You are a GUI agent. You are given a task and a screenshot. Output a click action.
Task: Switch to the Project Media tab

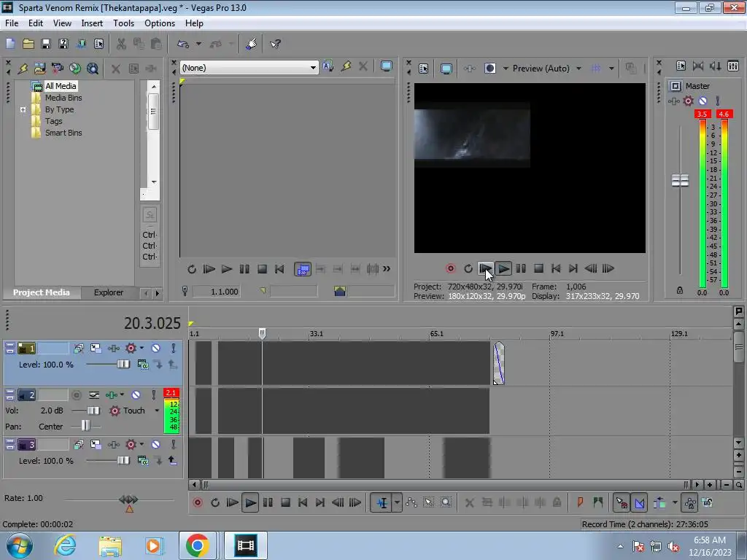41,292
